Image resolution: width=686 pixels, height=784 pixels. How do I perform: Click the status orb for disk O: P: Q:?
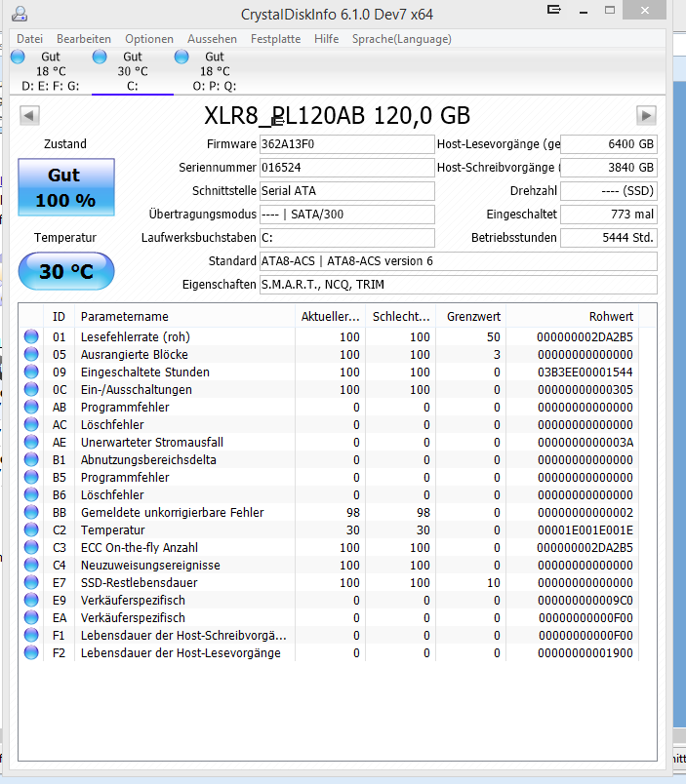(x=182, y=57)
